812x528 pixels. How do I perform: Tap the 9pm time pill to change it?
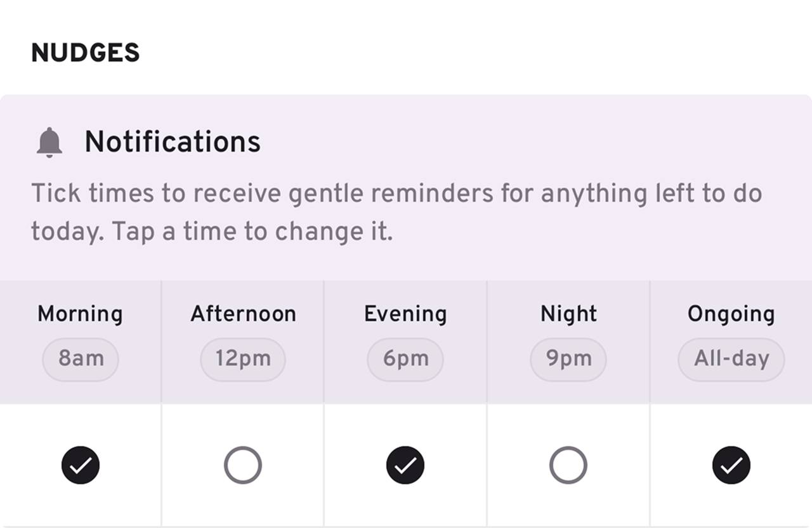click(x=568, y=359)
